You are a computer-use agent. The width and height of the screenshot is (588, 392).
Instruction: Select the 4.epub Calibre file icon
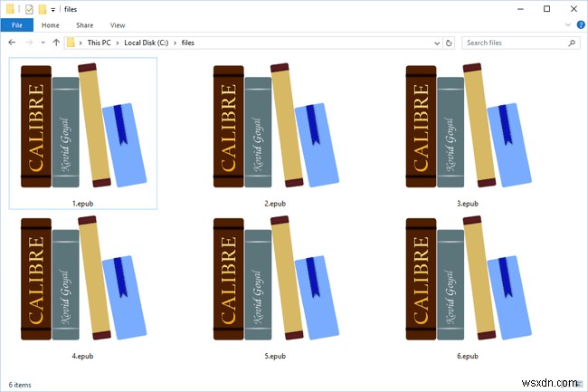pyautogui.click(x=83, y=278)
